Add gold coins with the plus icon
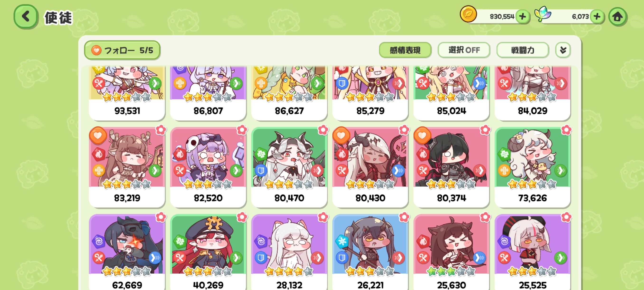 522,17
